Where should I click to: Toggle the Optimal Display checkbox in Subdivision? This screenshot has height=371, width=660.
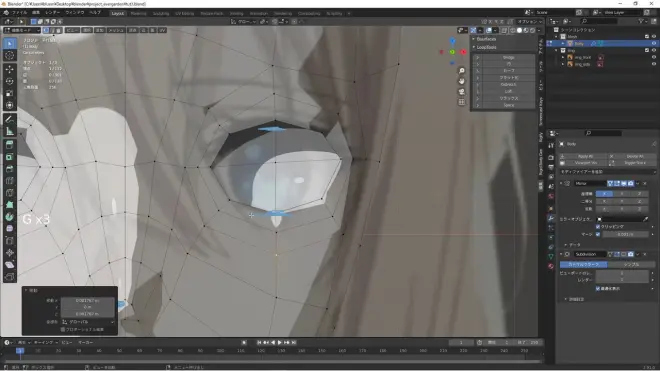coord(598,288)
